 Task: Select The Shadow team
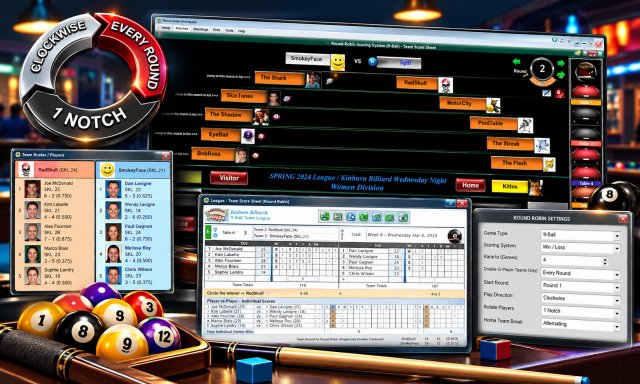point(229,115)
